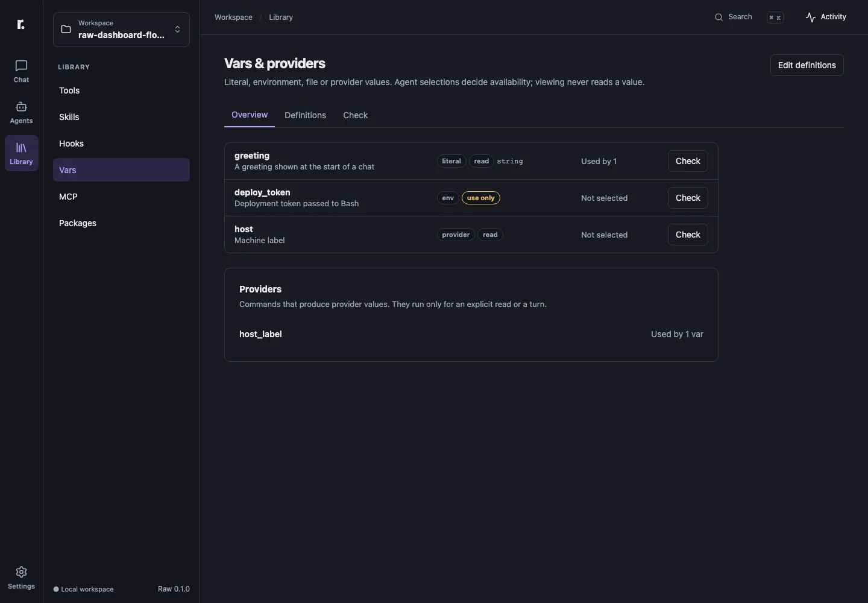Screen dimensions: 868x603
Task: Click the Search magnifier icon
Action: 719,17
